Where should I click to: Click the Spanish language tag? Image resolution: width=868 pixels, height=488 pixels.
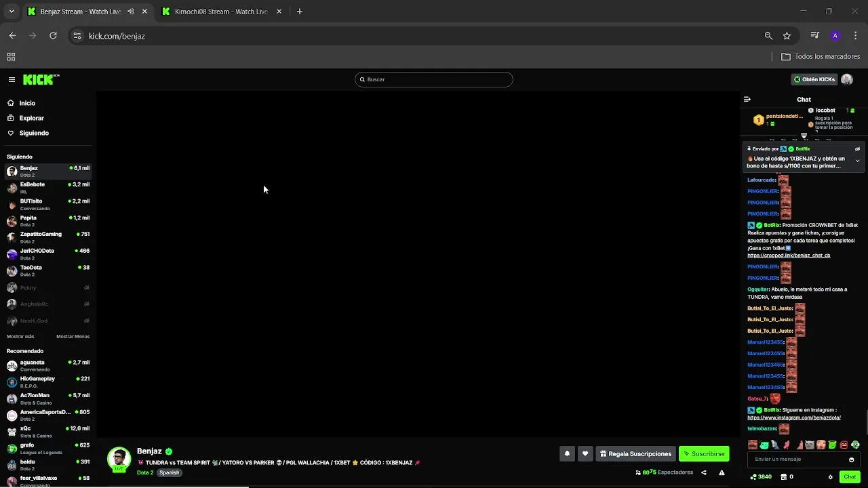point(170,472)
